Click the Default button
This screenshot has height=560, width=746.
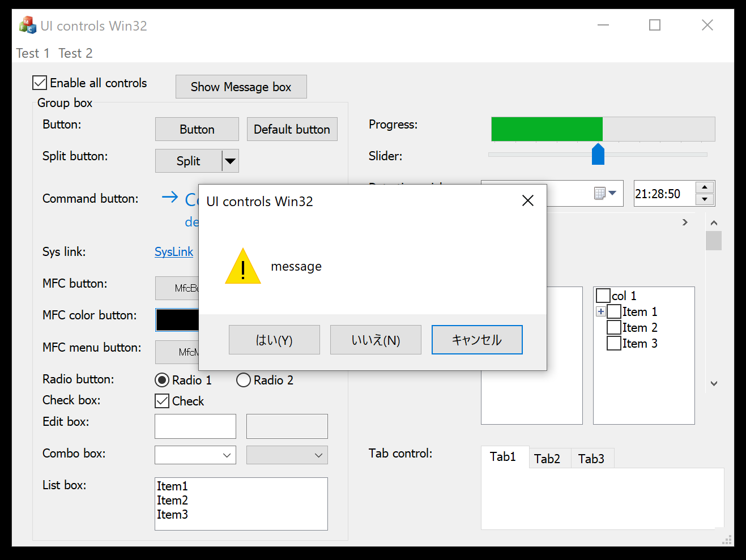coord(292,129)
